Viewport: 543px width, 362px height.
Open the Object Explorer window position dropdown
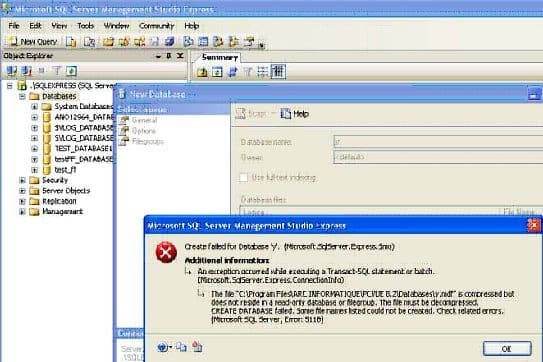[158, 56]
